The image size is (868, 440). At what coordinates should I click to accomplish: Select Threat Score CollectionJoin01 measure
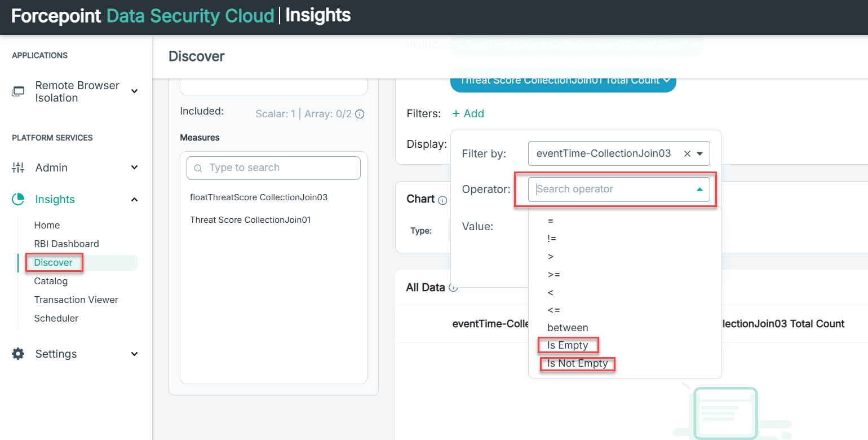click(250, 220)
